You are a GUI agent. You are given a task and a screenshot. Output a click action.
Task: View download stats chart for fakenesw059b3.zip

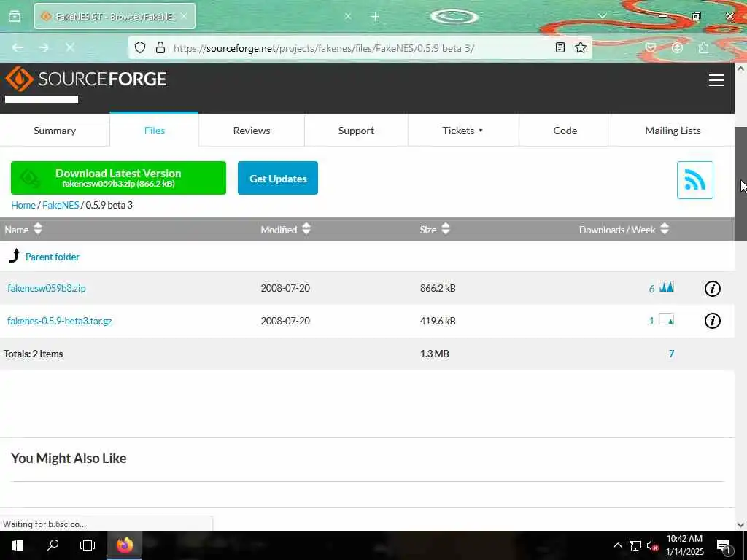[x=666, y=287]
